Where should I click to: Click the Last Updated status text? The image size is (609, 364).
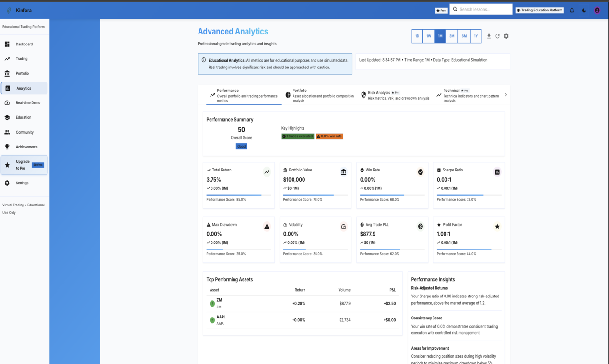point(423,60)
